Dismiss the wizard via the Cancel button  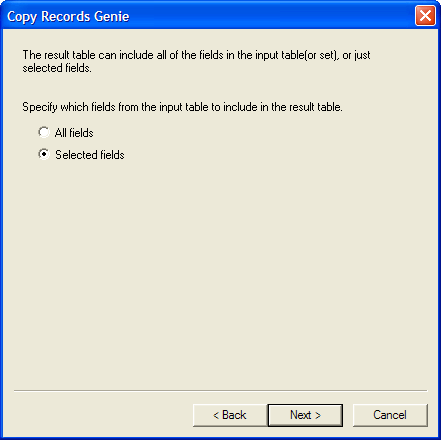click(390, 415)
